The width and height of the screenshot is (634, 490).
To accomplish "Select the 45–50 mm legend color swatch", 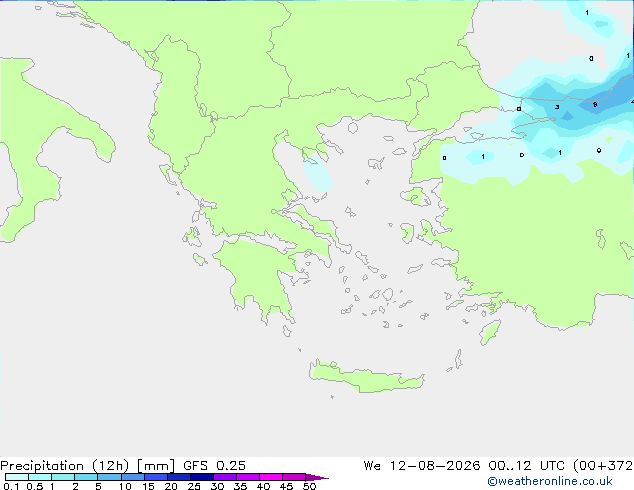I will [x=294, y=477].
